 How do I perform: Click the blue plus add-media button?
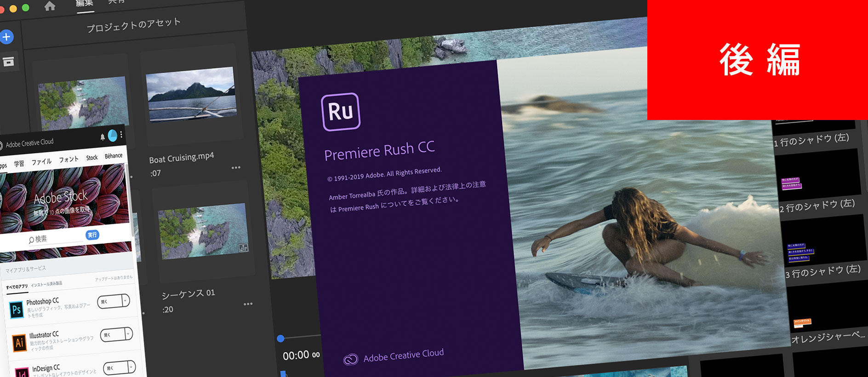6,37
